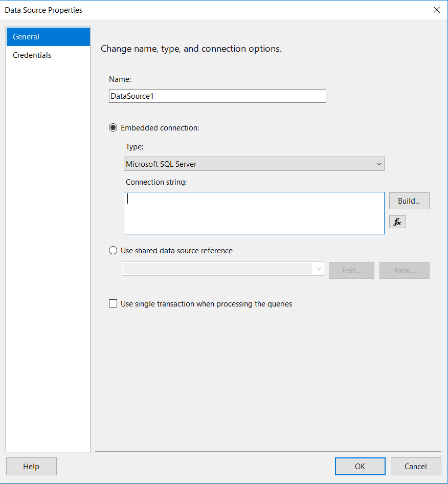The image size is (448, 484).
Task: Click inside the Connection string box
Action: coord(254,213)
